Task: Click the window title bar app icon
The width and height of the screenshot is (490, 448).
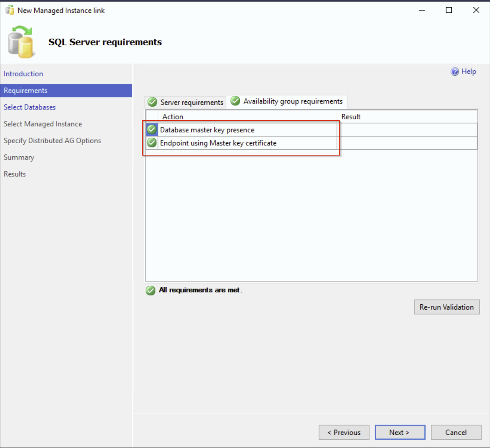Action: pyautogui.click(x=10, y=10)
